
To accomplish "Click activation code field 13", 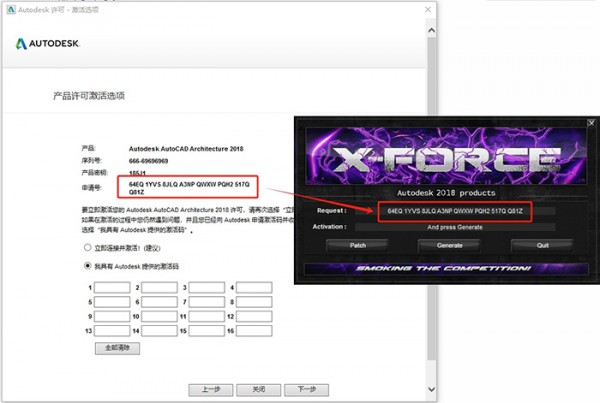I will (112, 331).
